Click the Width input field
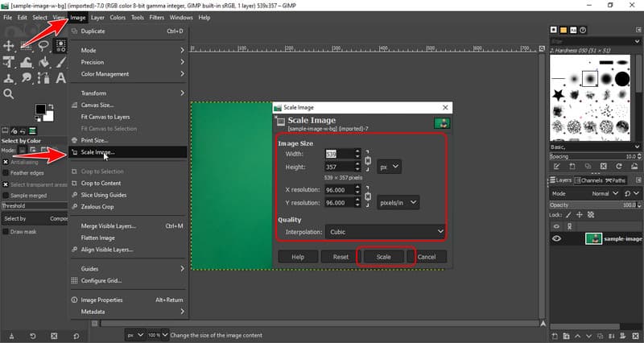 [x=341, y=153]
